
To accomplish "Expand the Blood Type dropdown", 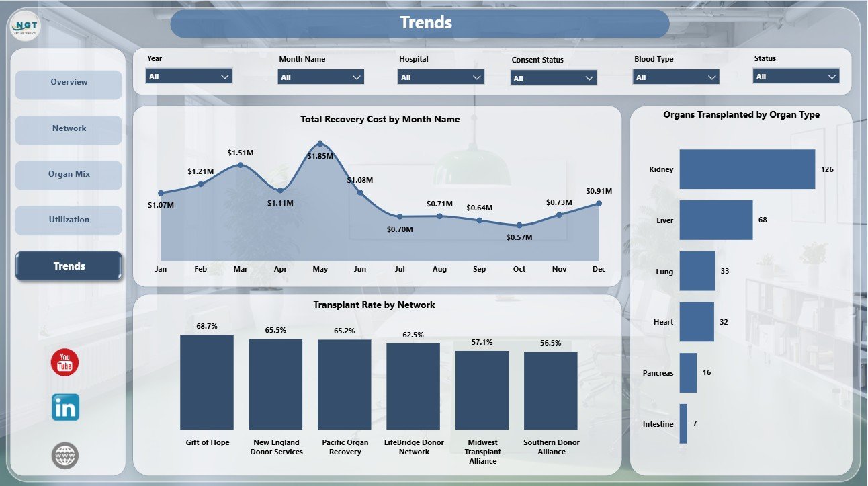I will point(676,77).
